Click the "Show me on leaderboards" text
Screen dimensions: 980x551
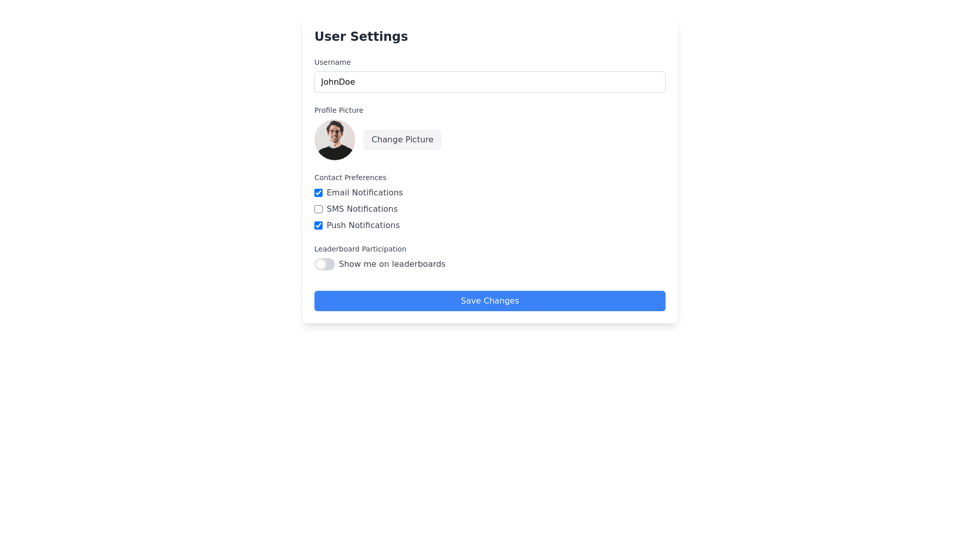pos(392,264)
